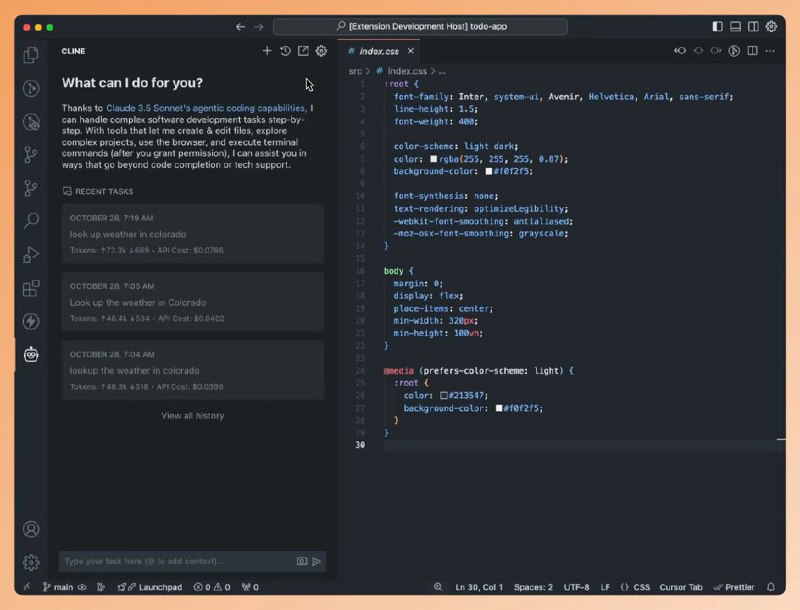
Task: Open the editor More Actions ellipsis menu
Action: coord(771,51)
